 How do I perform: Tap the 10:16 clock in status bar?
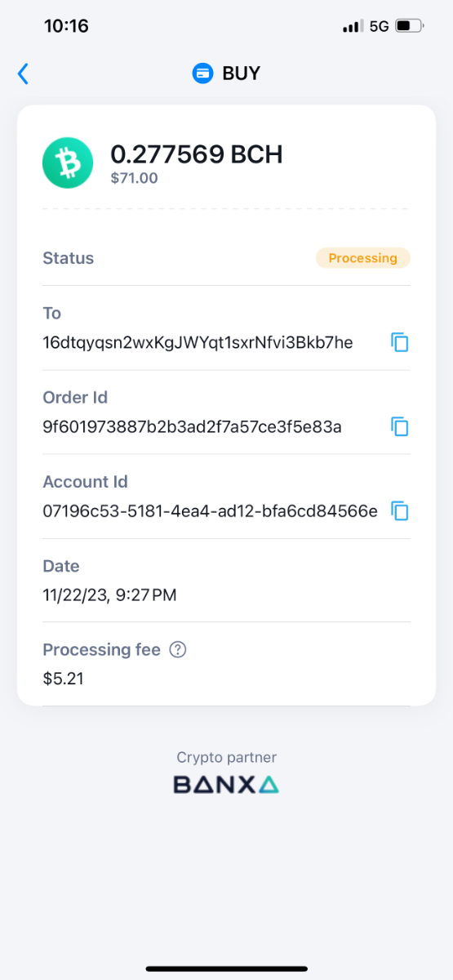(66, 26)
